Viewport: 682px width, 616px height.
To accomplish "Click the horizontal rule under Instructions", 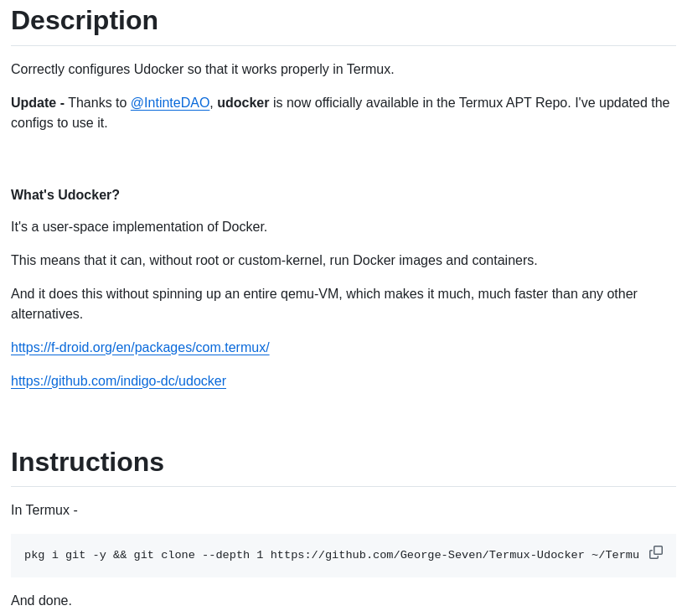I will [341, 485].
